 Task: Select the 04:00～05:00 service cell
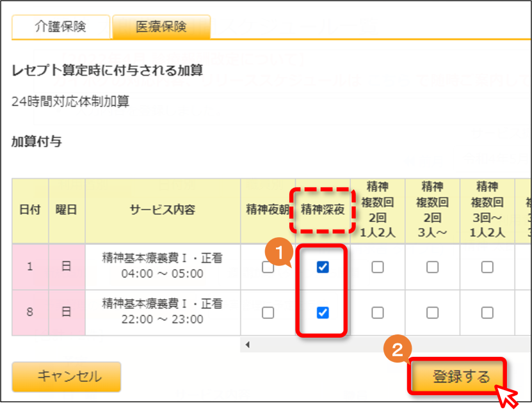click(x=163, y=266)
